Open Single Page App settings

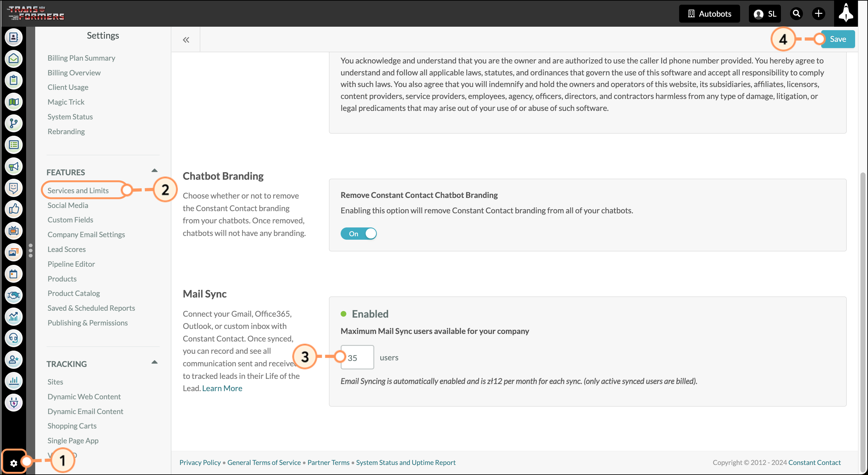click(x=73, y=441)
